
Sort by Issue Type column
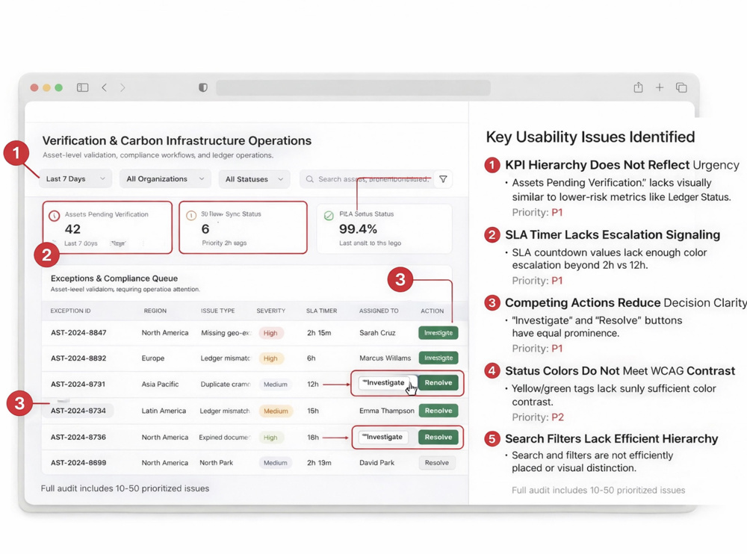tap(217, 311)
